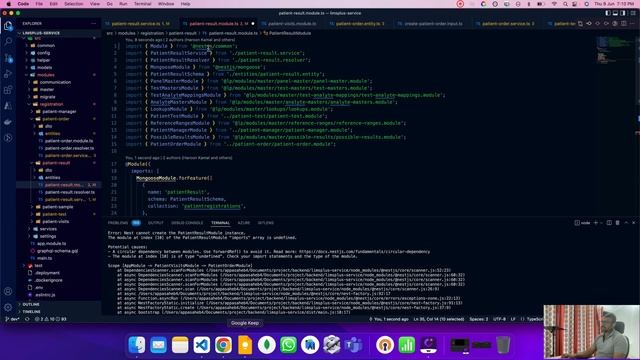Click the dev branch indicator in status bar

coord(12,319)
